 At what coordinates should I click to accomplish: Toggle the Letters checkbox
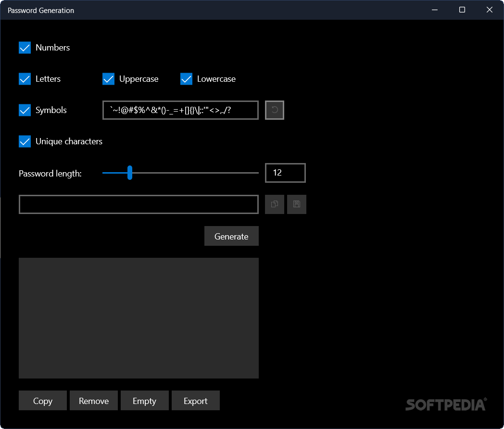click(x=25, y=79)
